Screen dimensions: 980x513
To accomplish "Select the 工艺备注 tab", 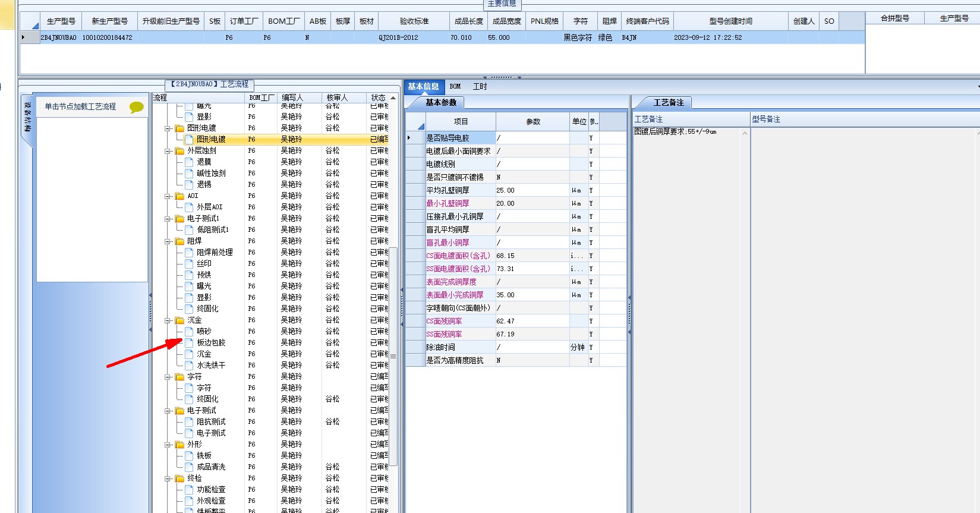I will (x=669, y=102).
